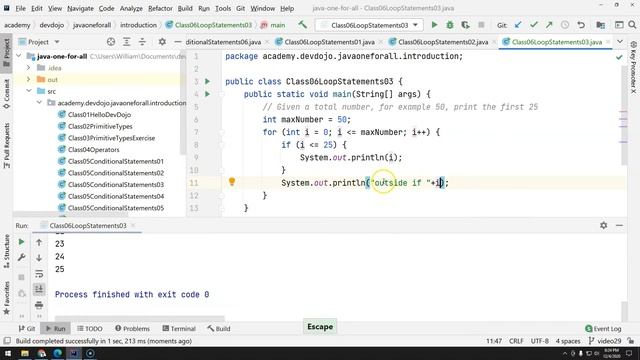
Task: Open the TODO tool window
Action: tap(90, 328)
